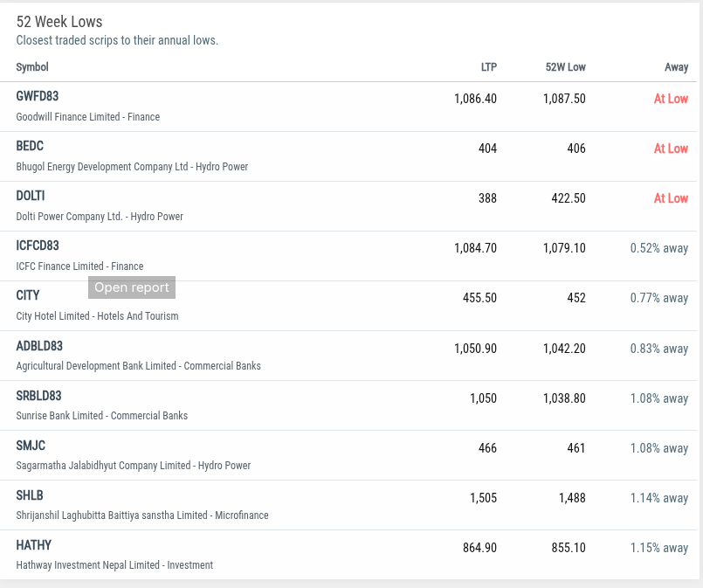This screenshot has width=703, height=588.
Task: Open the ADBLD83 symbol link
Action: pos(39,346)
